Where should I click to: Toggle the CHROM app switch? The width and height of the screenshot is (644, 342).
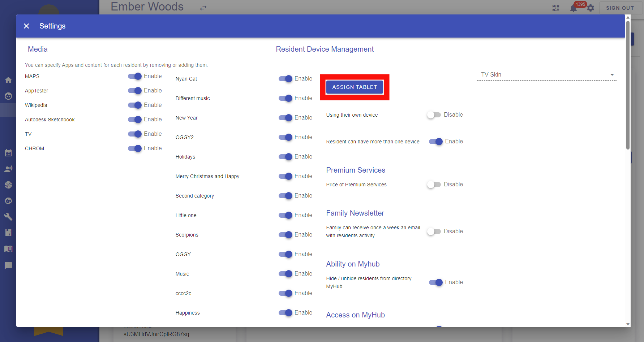[x=135, y=148]
